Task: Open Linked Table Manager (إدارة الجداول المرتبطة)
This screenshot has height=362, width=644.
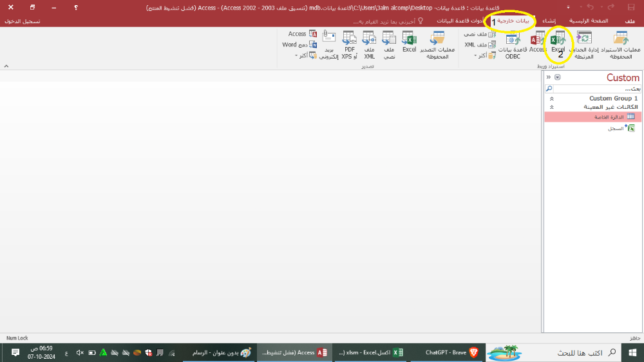Action: tap(583, 45)
